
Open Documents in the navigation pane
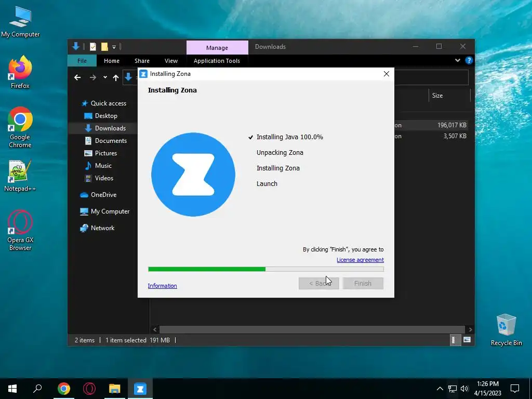click(x=105, y=140)
